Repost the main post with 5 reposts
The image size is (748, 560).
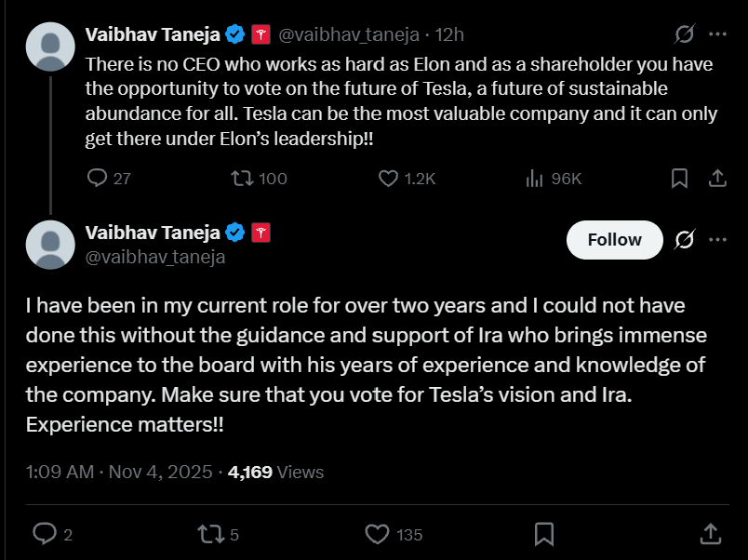[x=209, y=533]
